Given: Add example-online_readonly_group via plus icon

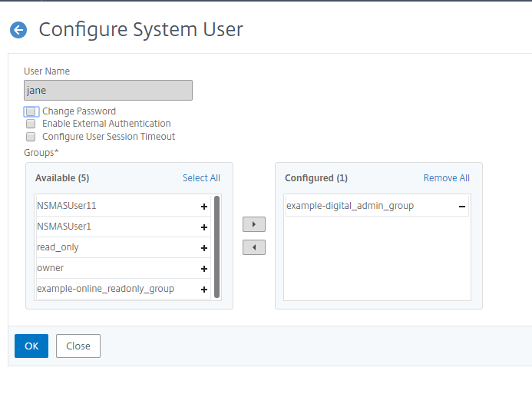Looking at the screenshot, I should pos(204,290).
